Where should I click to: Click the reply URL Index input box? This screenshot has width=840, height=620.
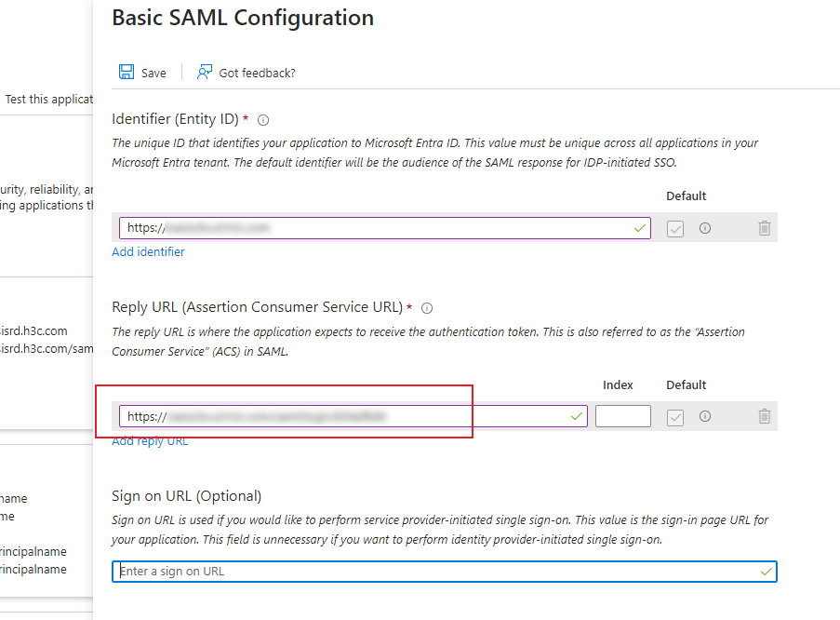(x=623, y=416)
